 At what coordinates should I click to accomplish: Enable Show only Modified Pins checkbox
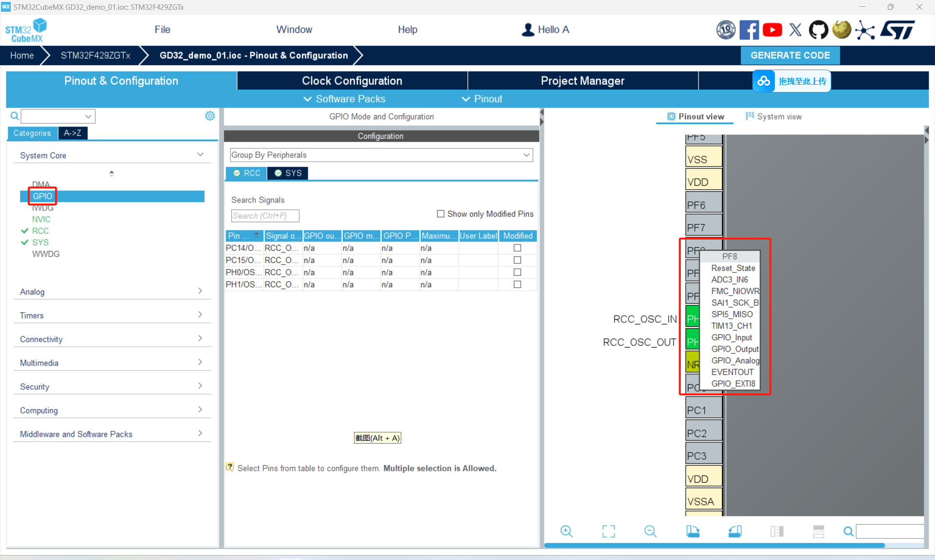pyautogui.click(x=441, y=214)
